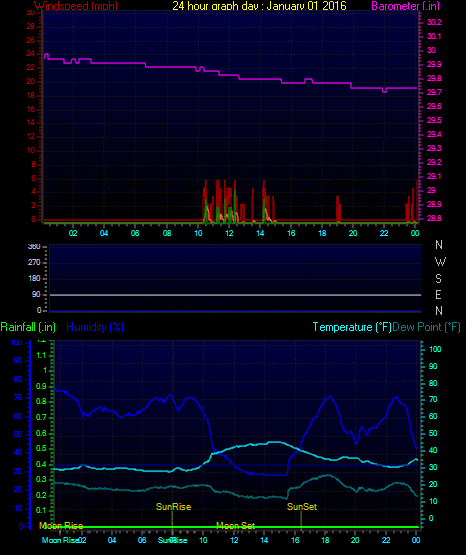Click the W compass direction label

point(440,262)
